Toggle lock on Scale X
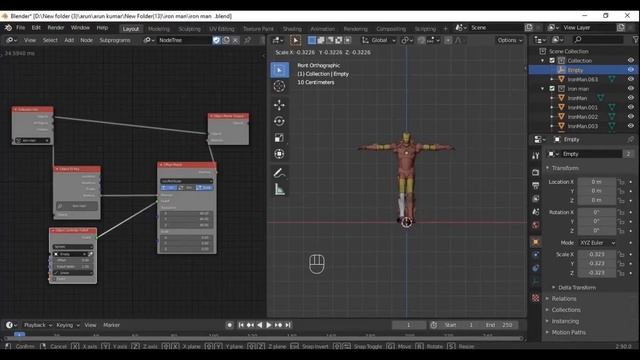The width and height of the screenshot is (640, 360). tap(621, 254)
